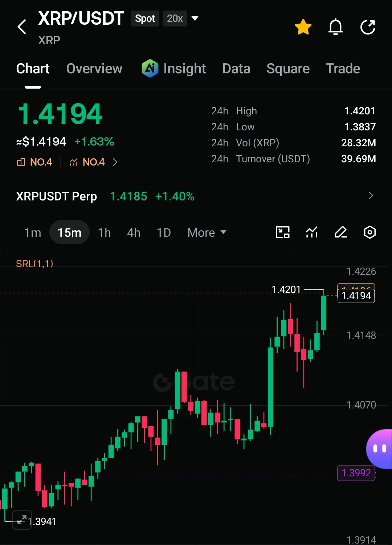Open the price alert bell
The height and width of the screenshot is (545, 392).
tap(335, 27)
